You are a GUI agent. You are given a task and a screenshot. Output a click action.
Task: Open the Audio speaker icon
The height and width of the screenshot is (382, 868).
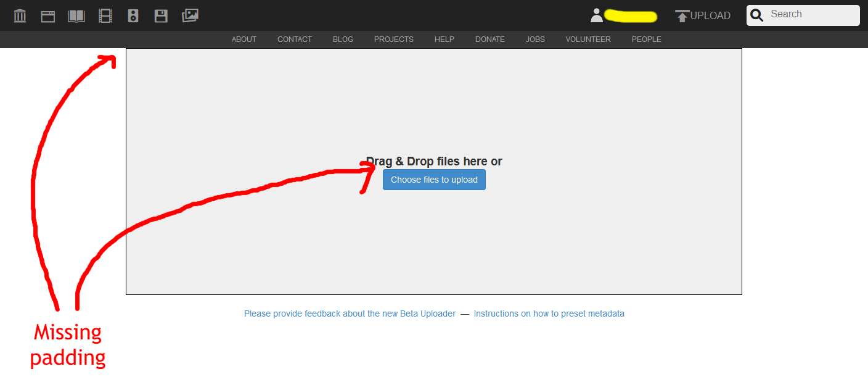click(x=133, y=16)
